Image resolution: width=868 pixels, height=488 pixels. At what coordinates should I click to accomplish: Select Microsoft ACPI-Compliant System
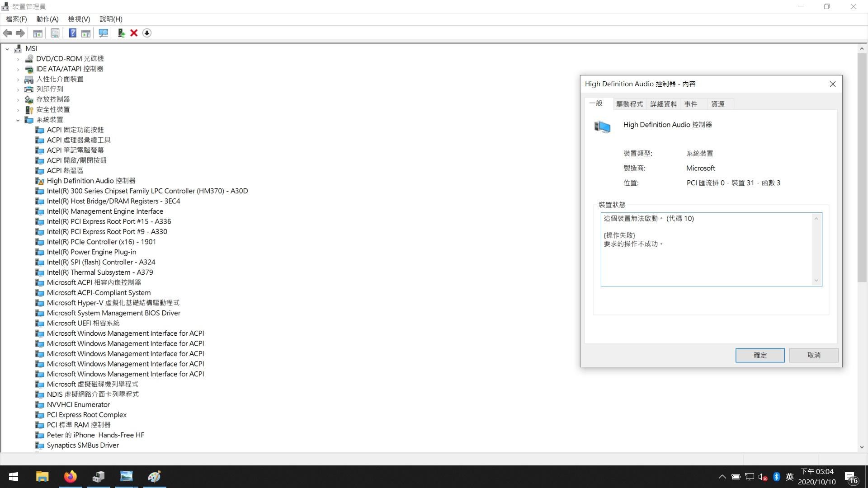point(99,293)
